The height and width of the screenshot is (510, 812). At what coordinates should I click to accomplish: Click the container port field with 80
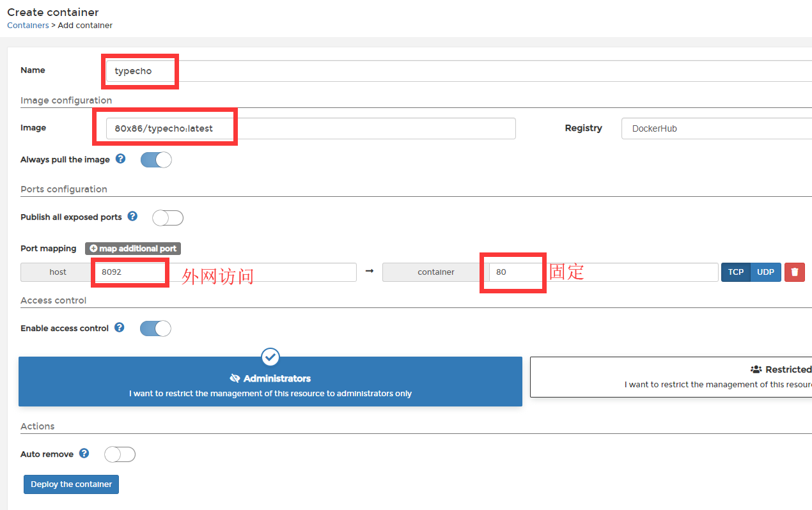603,272
